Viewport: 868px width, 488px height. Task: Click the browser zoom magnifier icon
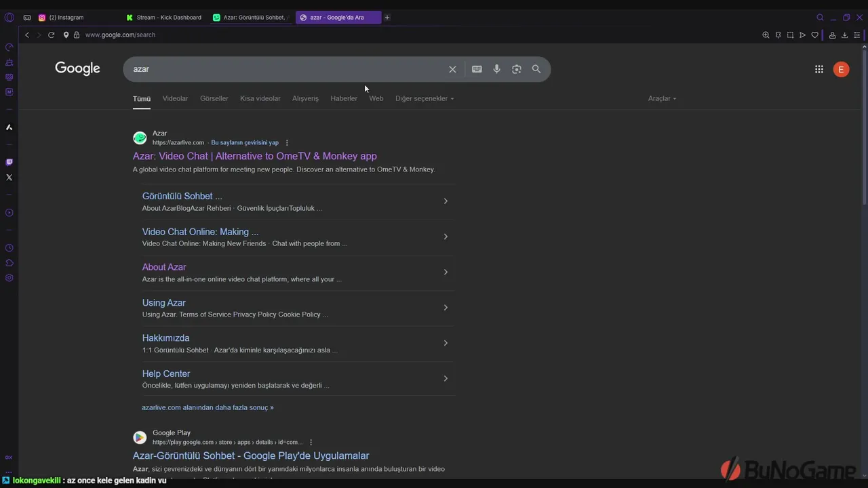pos(766,35)
